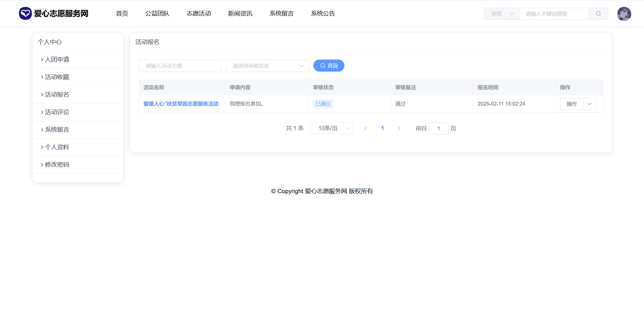This screenshot has height=330, width=644.
Task: Click the next page arrow
Action: tap(399, 128)
